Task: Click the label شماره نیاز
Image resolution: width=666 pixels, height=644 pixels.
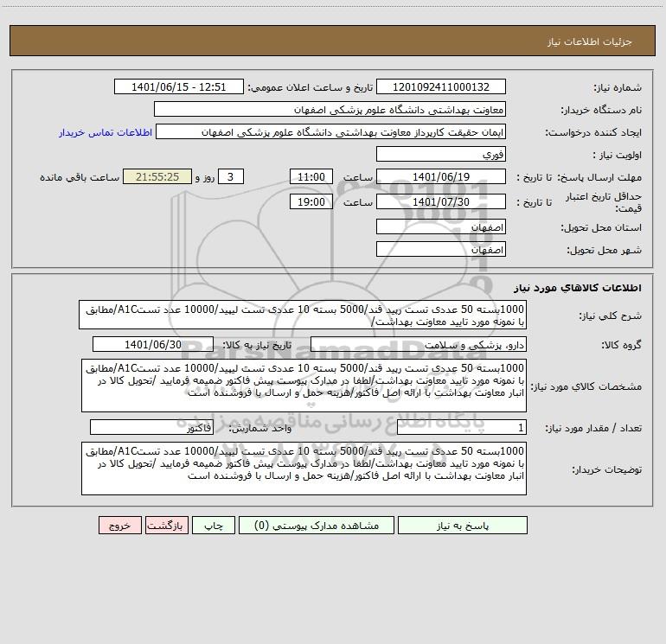Action: pos(618,88)
